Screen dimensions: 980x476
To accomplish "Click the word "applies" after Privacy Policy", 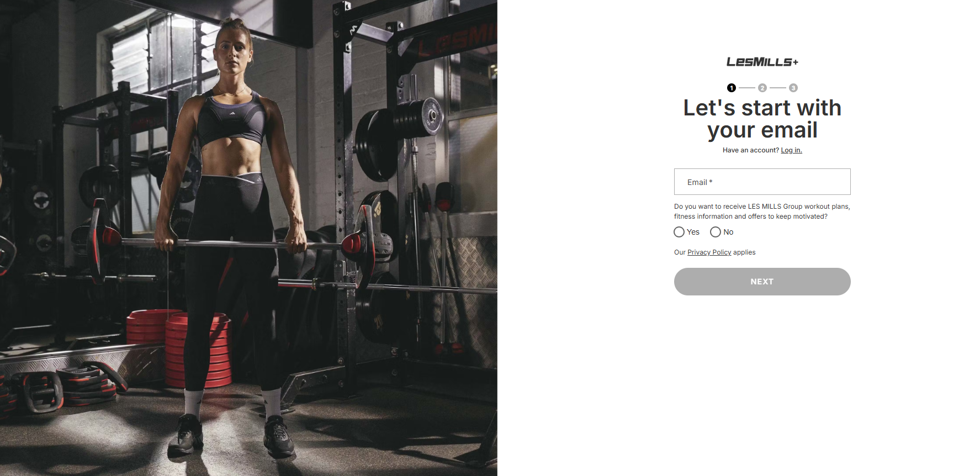I will 744,252.
